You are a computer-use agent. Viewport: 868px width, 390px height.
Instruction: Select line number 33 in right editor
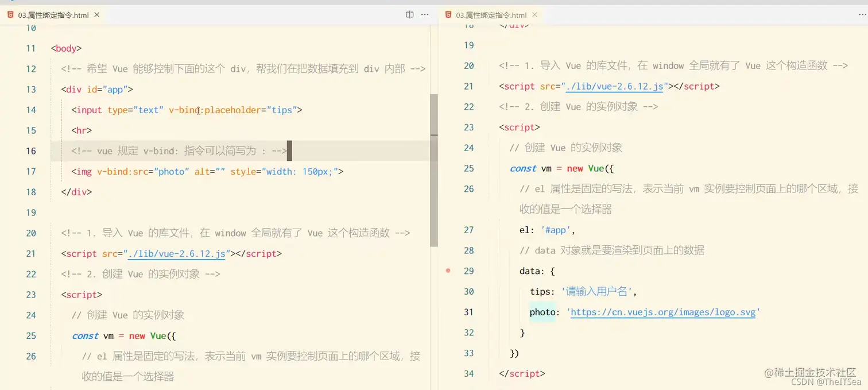468,353
